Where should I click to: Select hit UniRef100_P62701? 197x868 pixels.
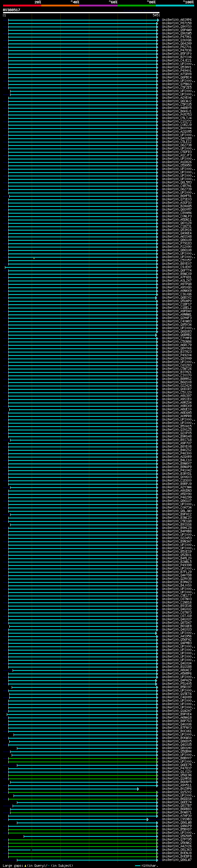tap(177, 47)
